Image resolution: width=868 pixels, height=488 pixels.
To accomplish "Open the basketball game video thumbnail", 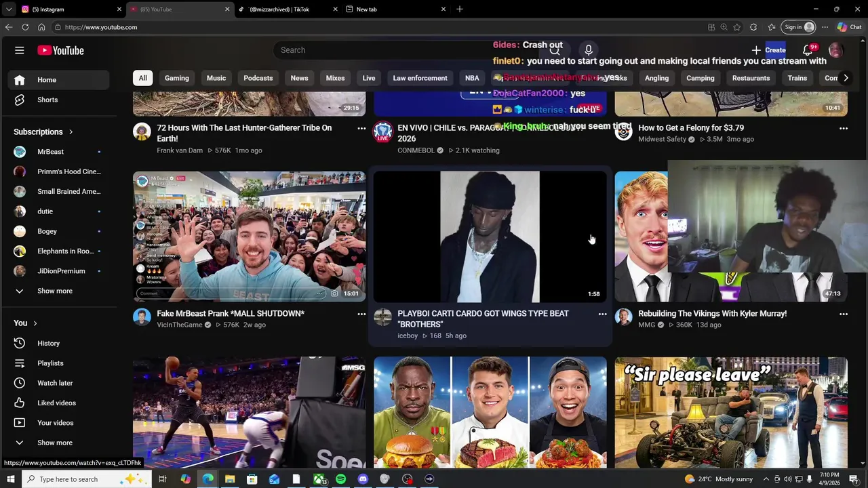I will (249, 412).
